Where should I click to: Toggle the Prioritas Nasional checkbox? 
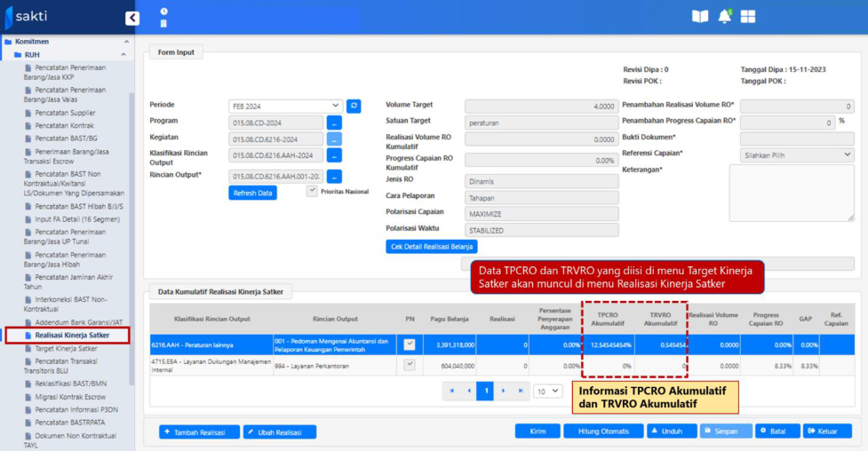[312, 191]
